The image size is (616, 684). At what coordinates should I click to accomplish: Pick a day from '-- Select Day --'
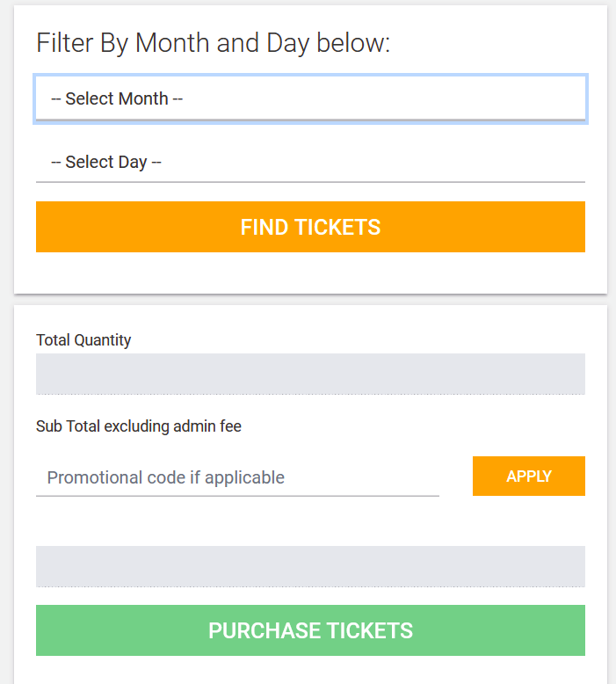[x=310, y=163]
